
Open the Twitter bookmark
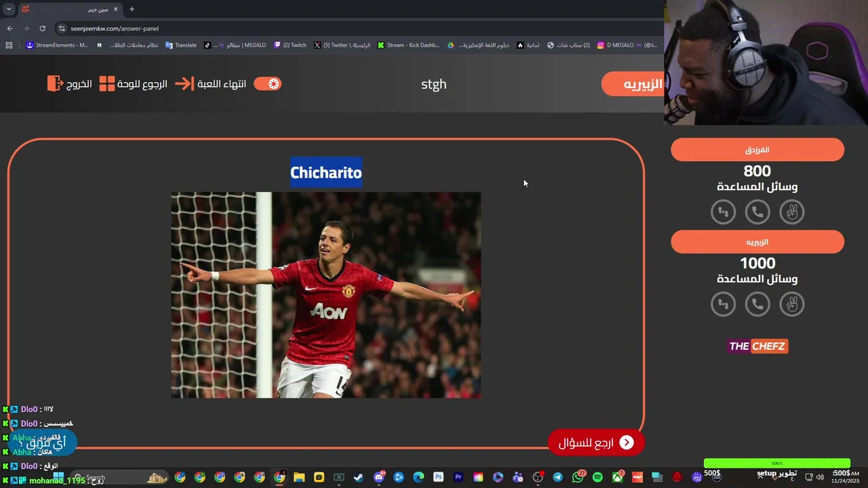click(342, 45)
